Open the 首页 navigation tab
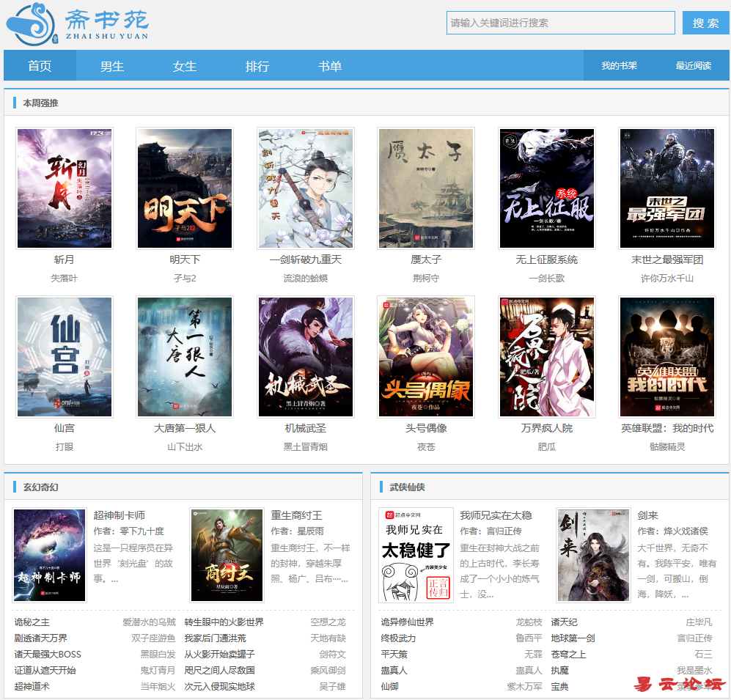 tap(40, 66)
